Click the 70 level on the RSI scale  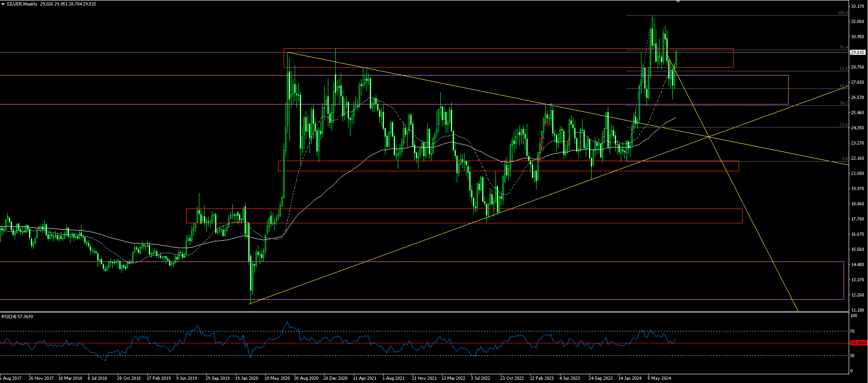pos(852,331)
